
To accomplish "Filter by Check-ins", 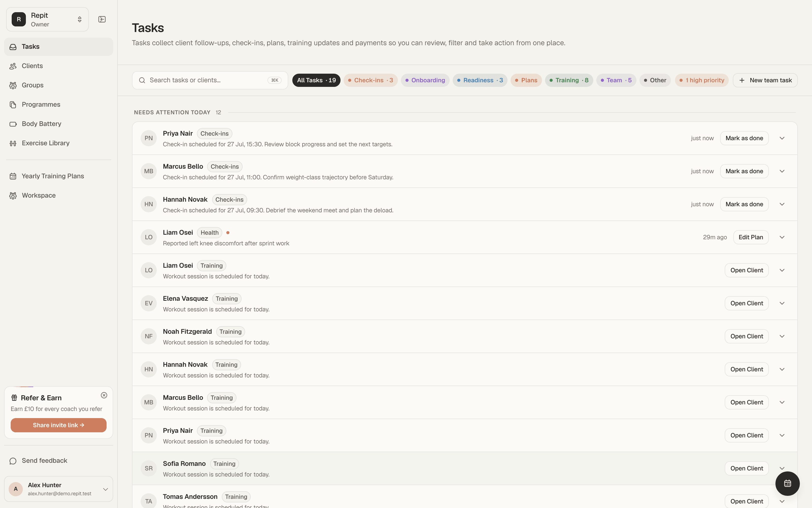I will click(370, 80).
